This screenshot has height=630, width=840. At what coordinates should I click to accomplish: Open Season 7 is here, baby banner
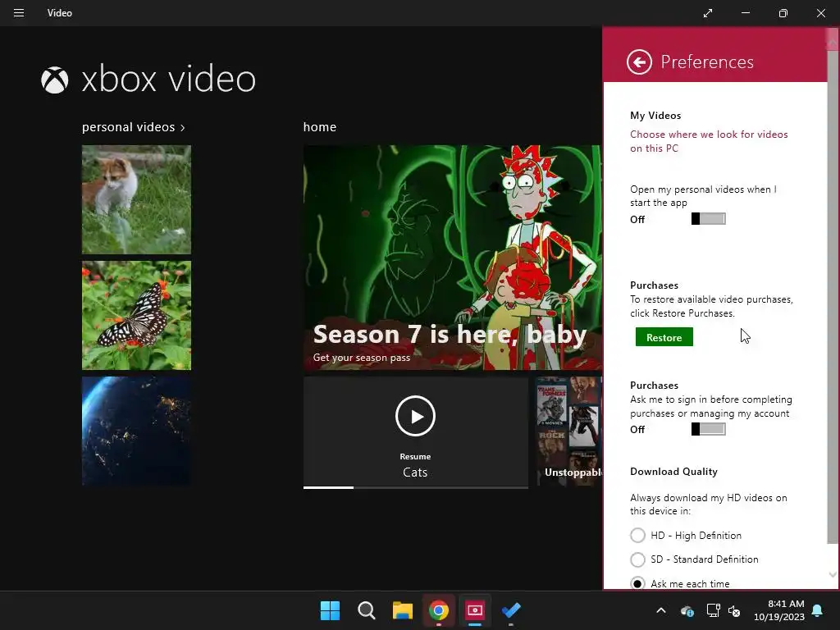click(x=453, y=257)
